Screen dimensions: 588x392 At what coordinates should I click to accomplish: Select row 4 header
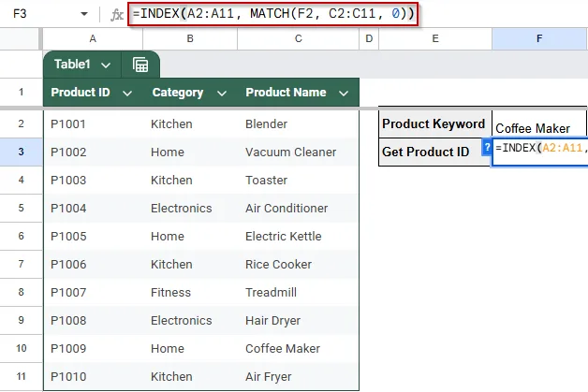pos(21,180)
